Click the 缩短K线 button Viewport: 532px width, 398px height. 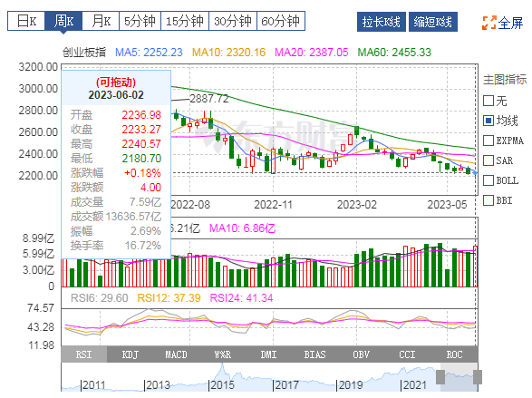point(433,22)
